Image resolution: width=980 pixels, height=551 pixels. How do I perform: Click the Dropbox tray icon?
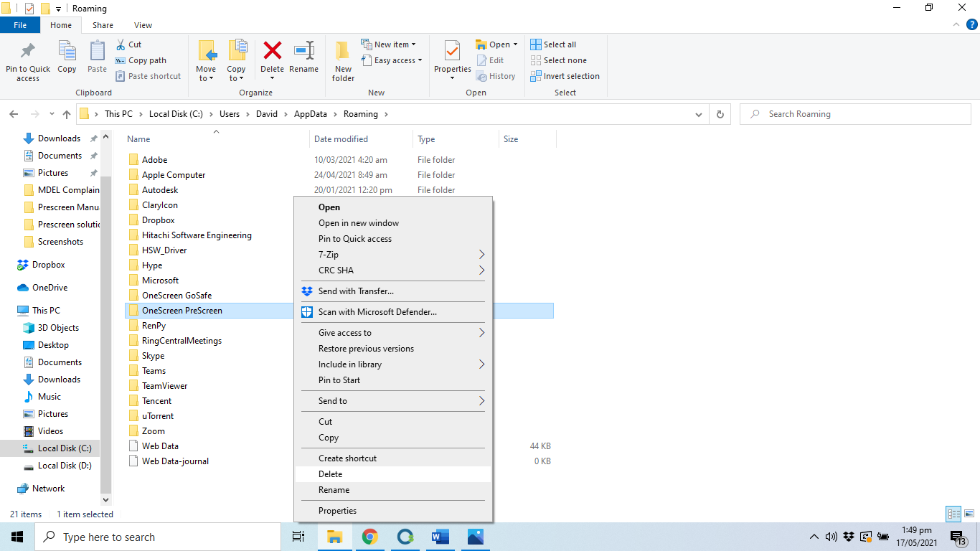(x=849, y=537)
